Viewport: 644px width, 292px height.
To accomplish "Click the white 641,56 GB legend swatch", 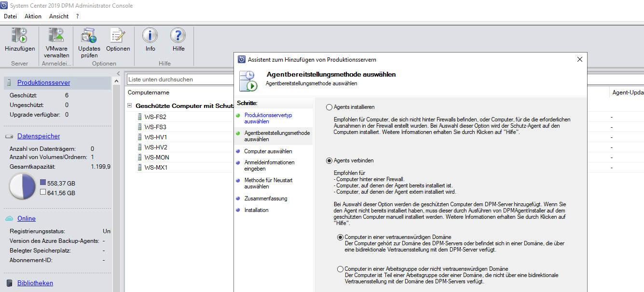I will [43, 192].
